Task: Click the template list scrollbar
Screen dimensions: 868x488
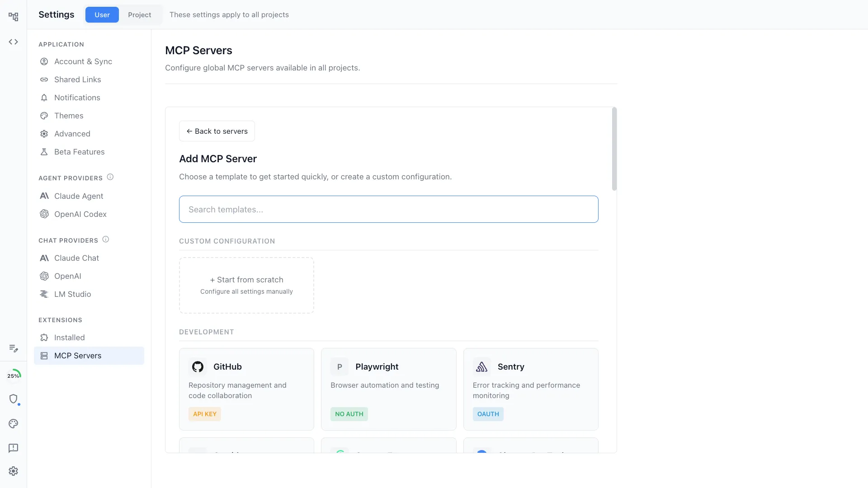Action: click(x=614, y=149)
